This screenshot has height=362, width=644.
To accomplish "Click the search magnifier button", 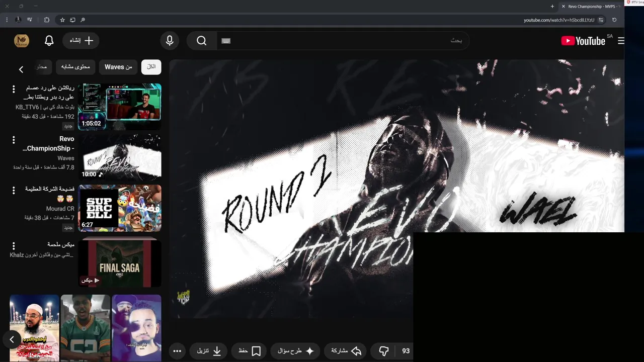I will (202, 41).
